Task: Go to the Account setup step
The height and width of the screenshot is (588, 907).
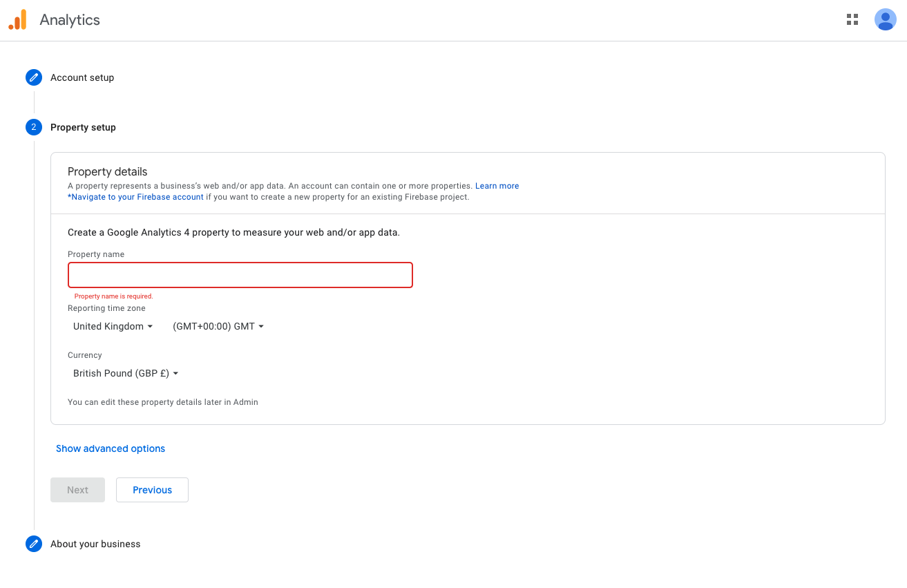Action: pos(82,77)
